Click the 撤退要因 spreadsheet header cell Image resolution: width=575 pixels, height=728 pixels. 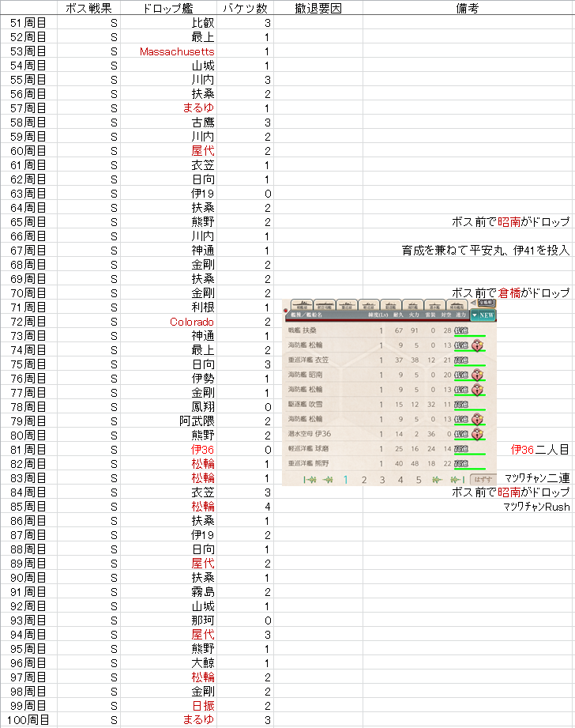(x=318, y=8)
